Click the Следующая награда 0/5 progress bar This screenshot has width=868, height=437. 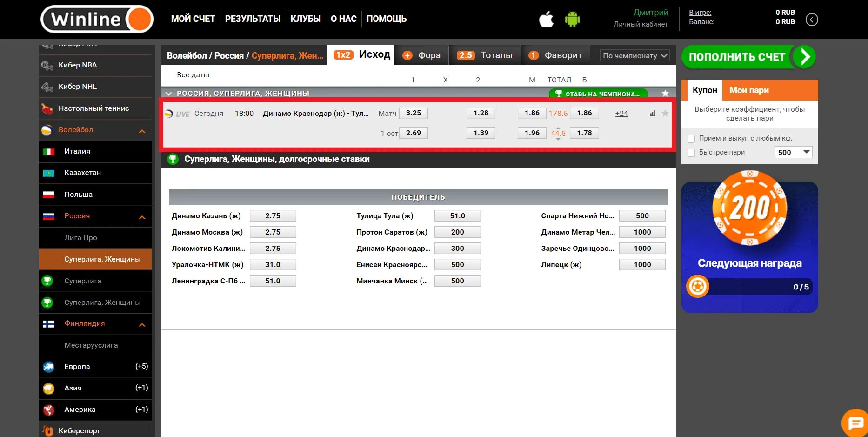pos(749,287)
